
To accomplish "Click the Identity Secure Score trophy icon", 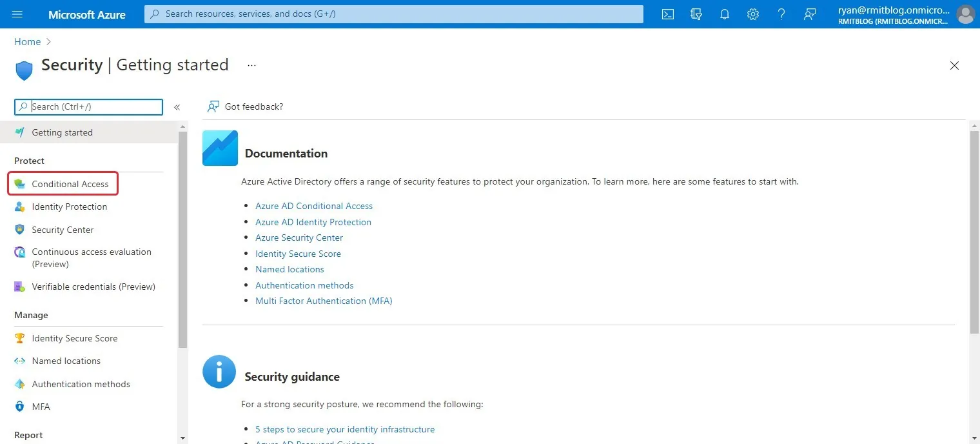I will coord(20,338).
